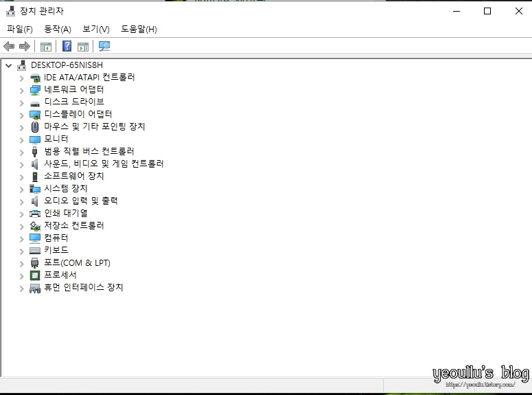The image size is (532, 395).
Task: Click the 디스크 드라이브 icon
Action: (x=35, y=104)
